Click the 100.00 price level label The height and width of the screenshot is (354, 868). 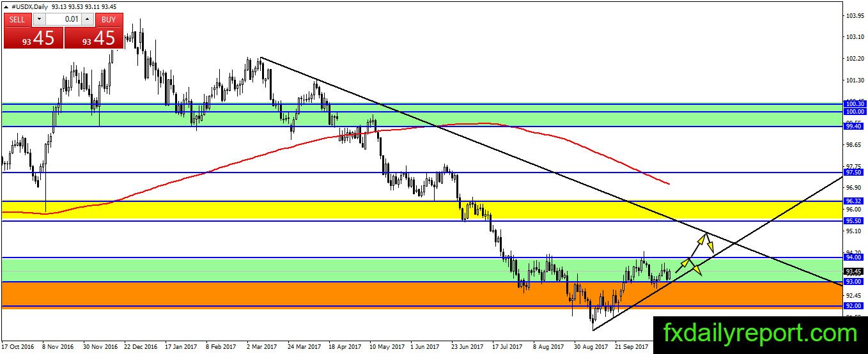pyautogui.click(x=855, y=111)
